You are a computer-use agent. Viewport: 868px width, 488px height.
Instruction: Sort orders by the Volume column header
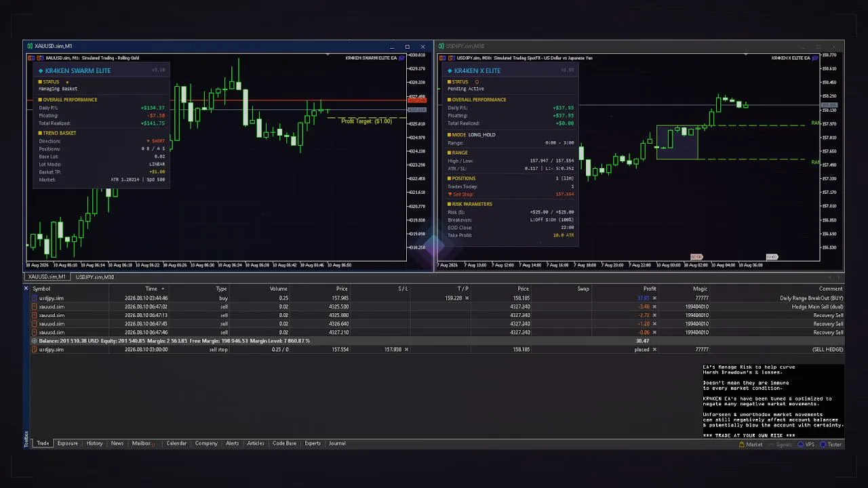point(279,289)
